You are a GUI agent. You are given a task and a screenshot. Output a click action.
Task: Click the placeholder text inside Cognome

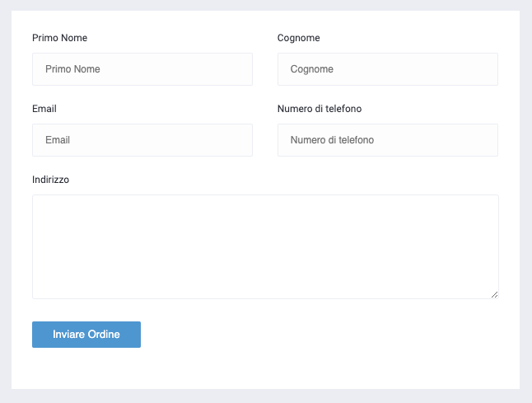click(x=312, y=69)
